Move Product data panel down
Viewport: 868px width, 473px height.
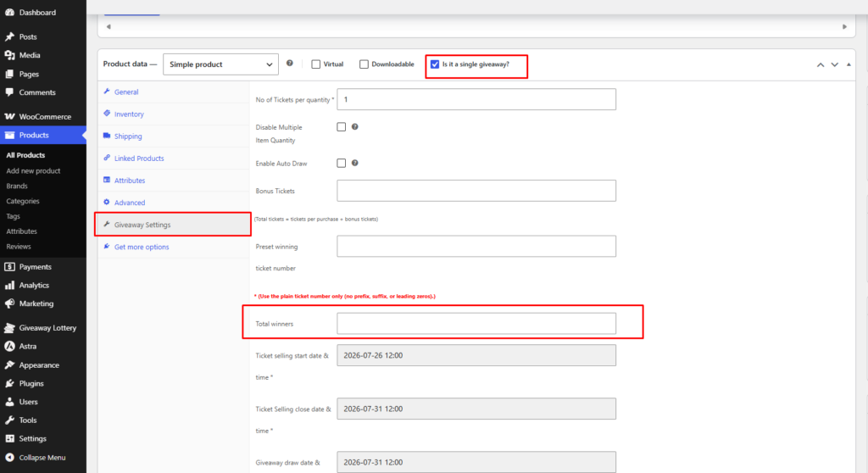pyautogui.click(x=834, y=64)
